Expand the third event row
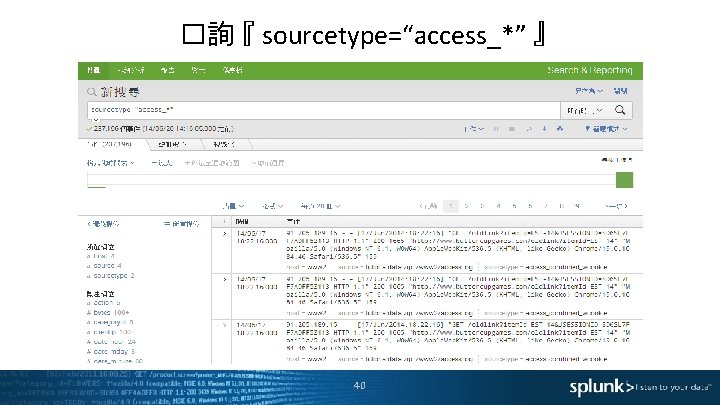 click(224, 325)
